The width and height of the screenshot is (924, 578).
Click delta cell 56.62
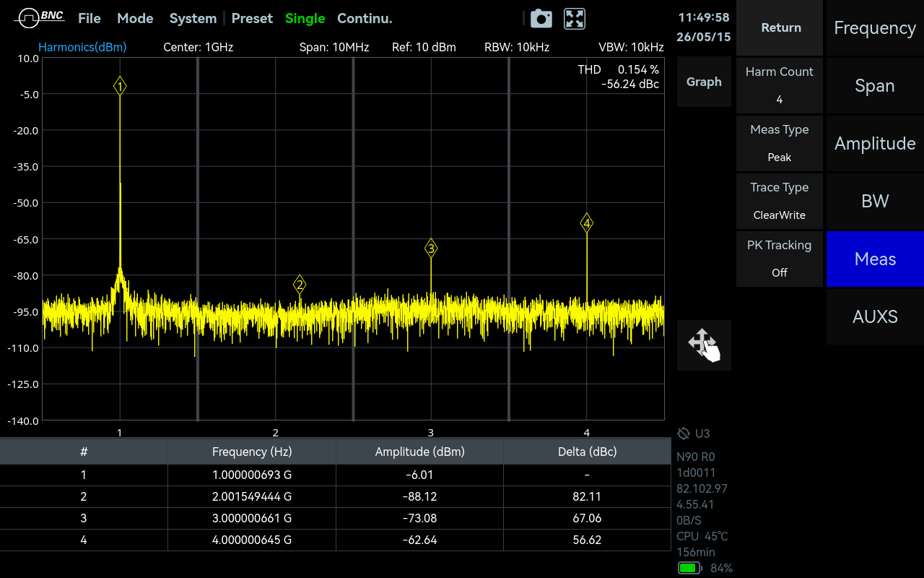click(588, 540)
